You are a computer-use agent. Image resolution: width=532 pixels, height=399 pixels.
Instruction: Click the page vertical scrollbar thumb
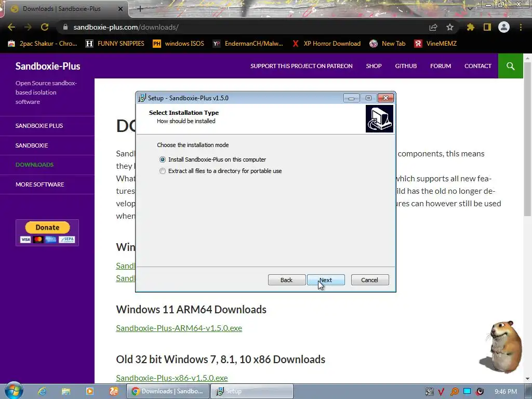click(x=527, y=139)
